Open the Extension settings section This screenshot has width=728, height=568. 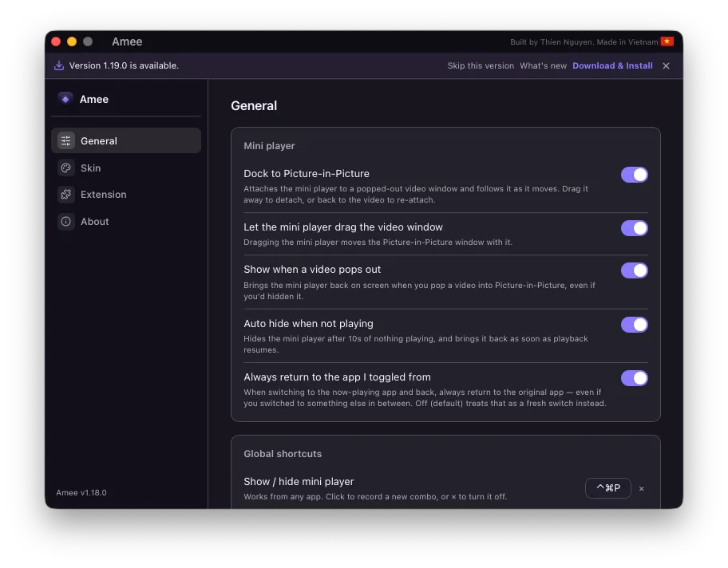point(126,195)
